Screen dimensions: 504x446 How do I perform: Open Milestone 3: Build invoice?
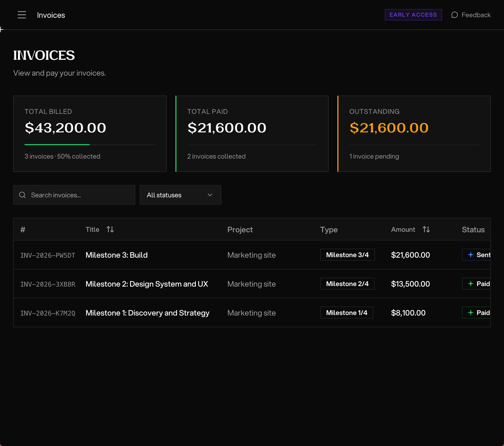[116, 255]
